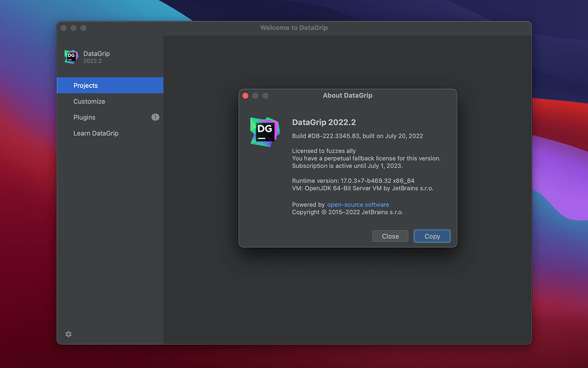The image size is (588, 368).
Task: Click the DataGrip name in sidebar header
Action: click(97, 53)
